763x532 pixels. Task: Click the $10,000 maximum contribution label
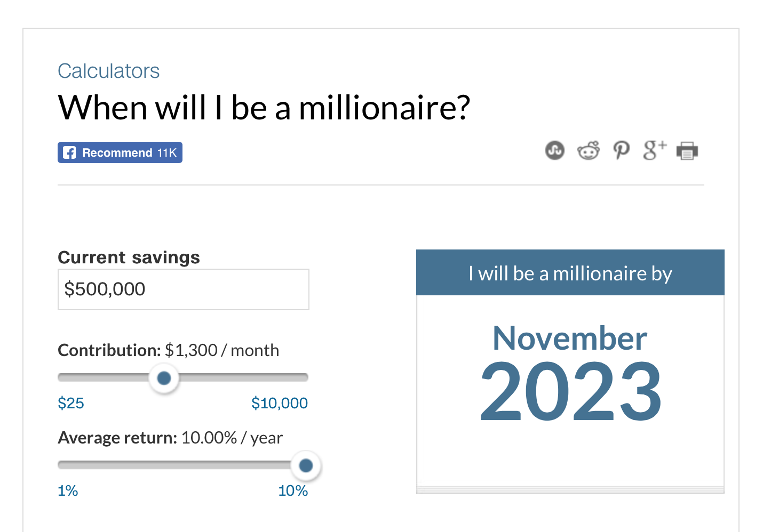tap(279, 403)
